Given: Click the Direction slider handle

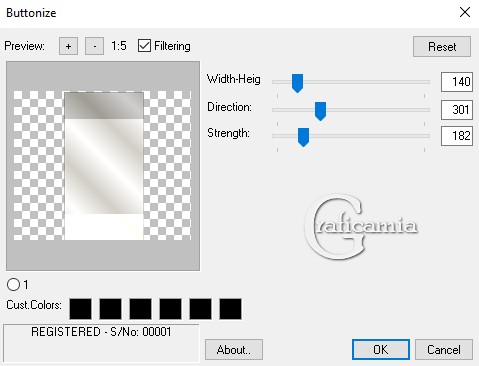Looking at the screenshot, I should [320, 111].
